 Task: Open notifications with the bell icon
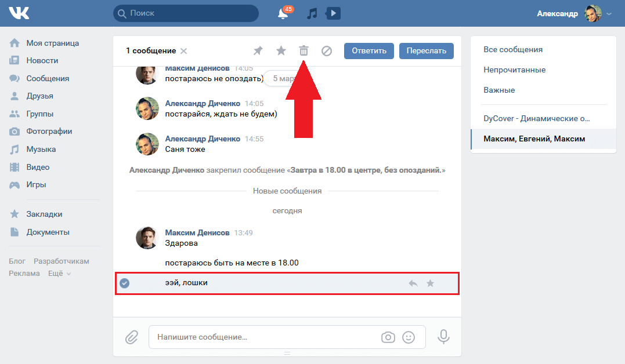click(283, 13)
